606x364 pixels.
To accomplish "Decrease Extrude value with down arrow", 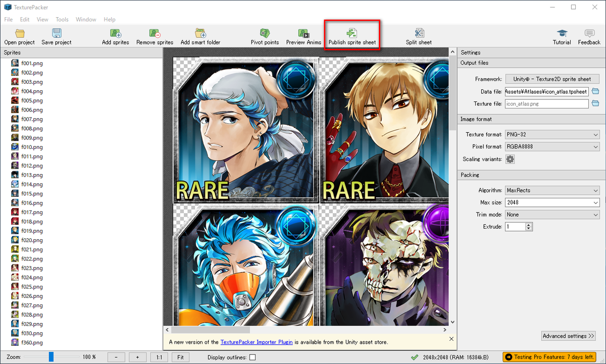I will pyautogui.click(x=529, y=229).
